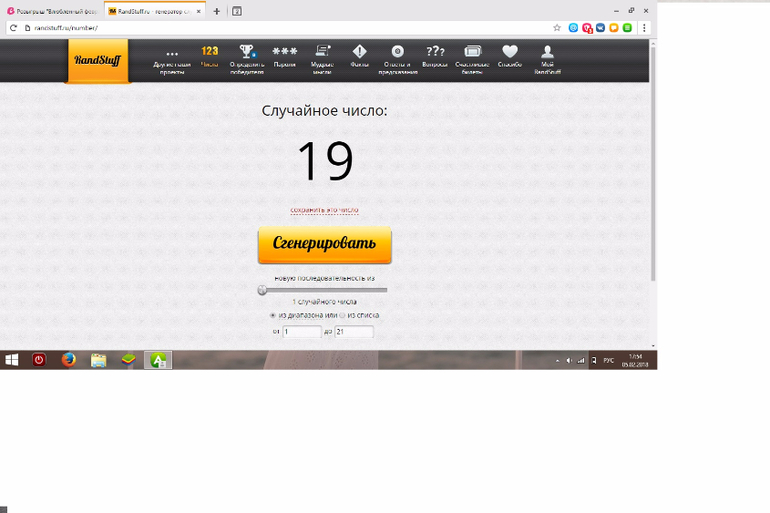
Task: Switch to the first browser tab 'Розыгрыш'
Action: point(52,11)
